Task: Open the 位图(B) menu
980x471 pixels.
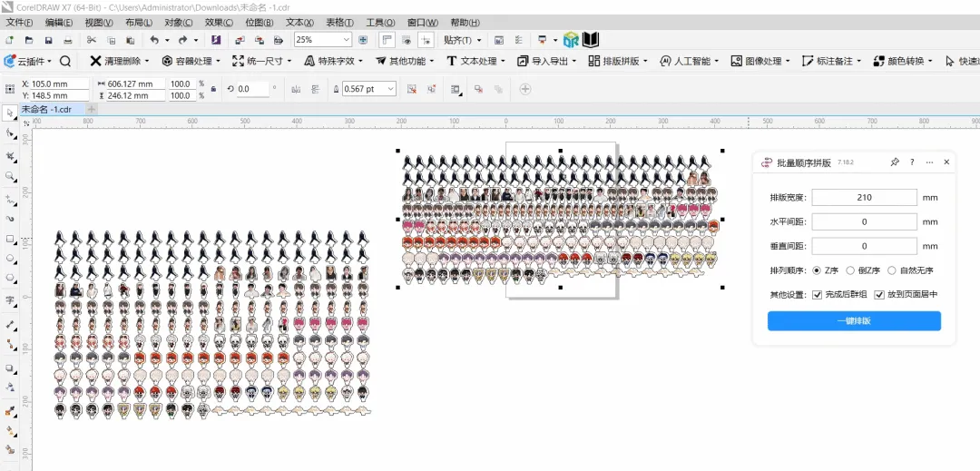Action: [260, 23]
